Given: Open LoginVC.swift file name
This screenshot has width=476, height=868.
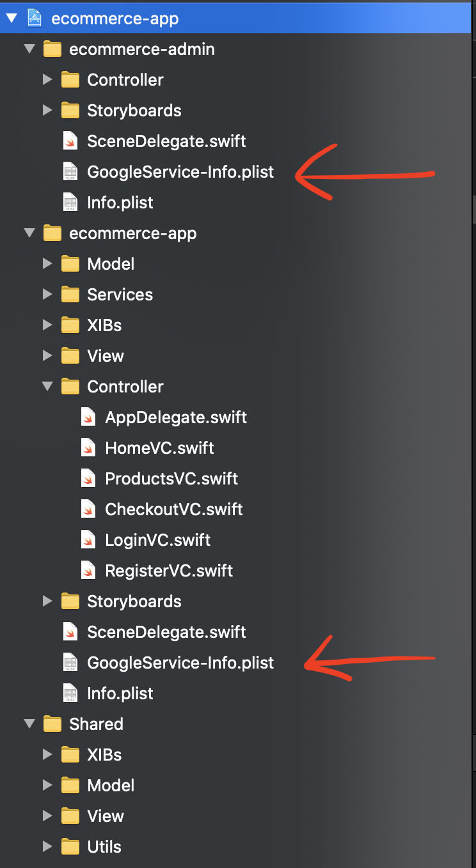Looking at the screenshot, I should pos(158,540).
